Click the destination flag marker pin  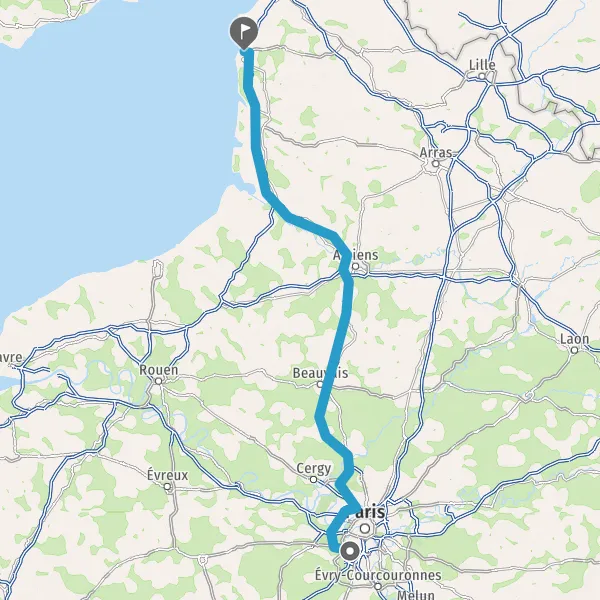(x=244, y=33)
